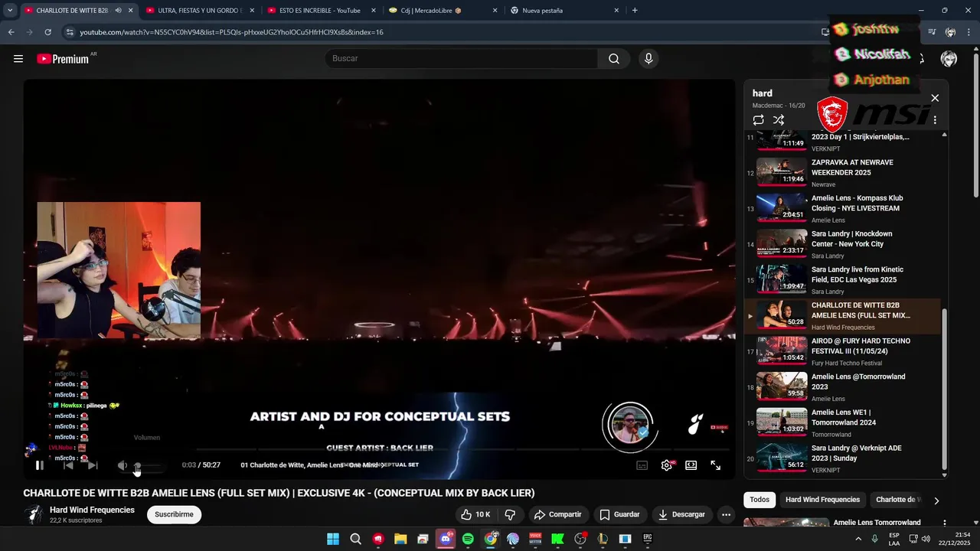
Task: Toggle playlist shuffle
Action: coord(779,120)
